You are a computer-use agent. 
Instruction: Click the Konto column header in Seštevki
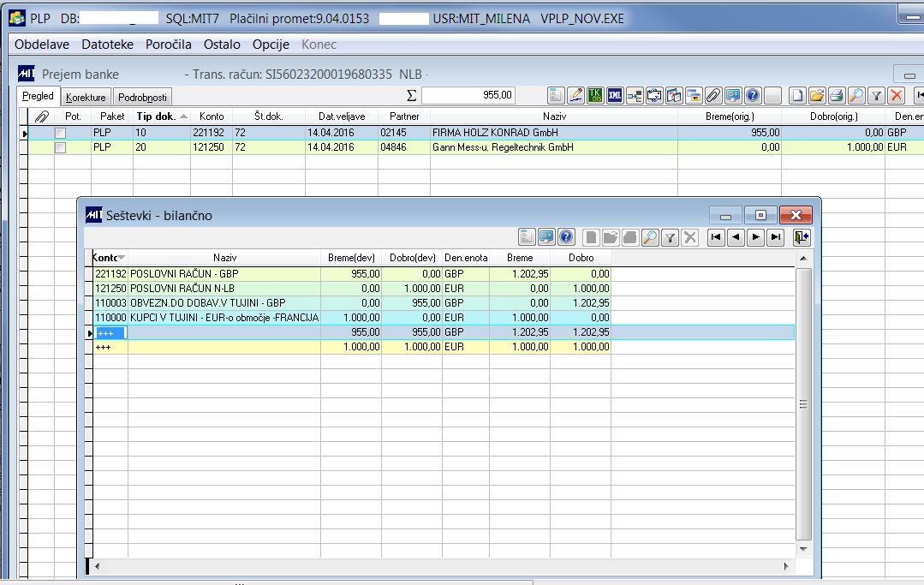pos(110,258)
